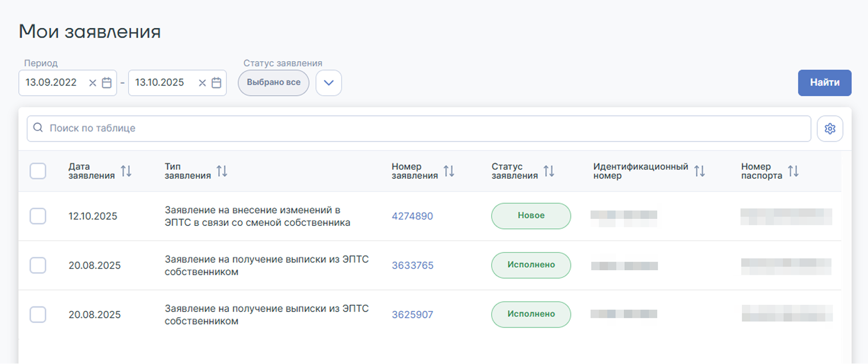Check the row dated 12.10.2025
The image size is (868, 364).
38,216
